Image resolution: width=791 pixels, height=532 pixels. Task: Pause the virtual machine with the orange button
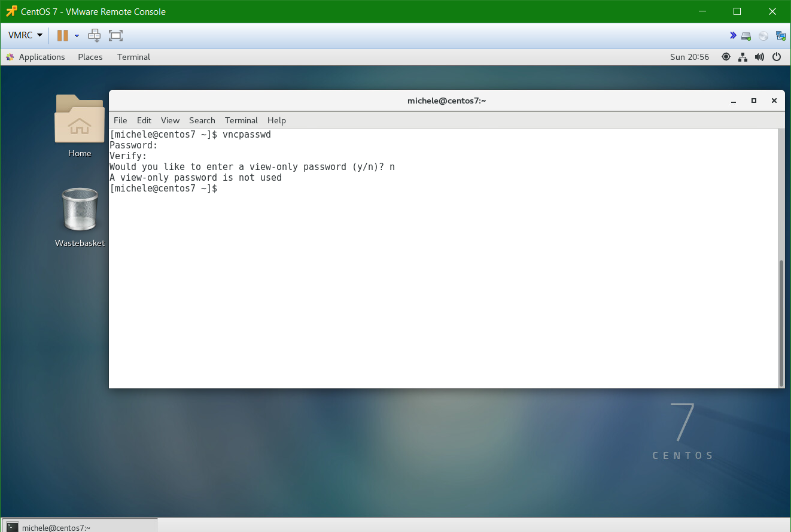63,35
